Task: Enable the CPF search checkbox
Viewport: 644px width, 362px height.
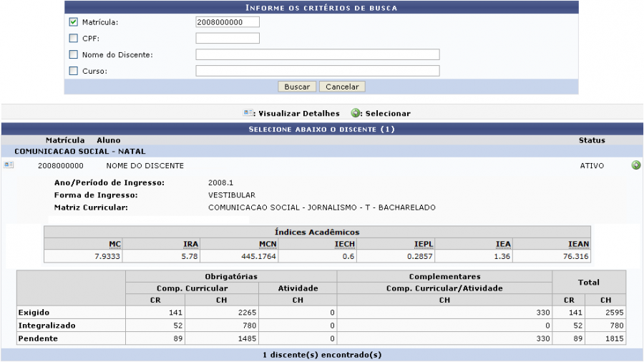Action: [x=73, y=38]
